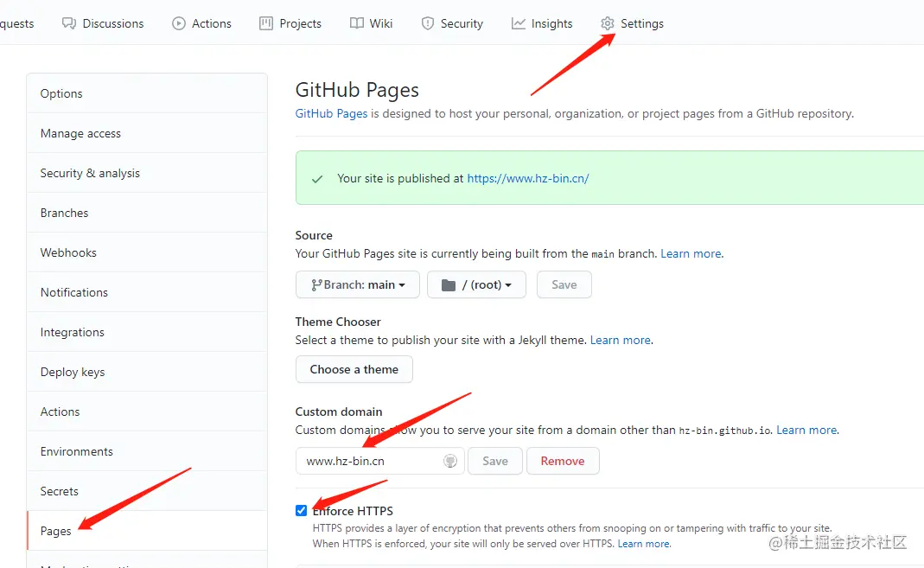Expand the / (root) folder dropdown

(476, 284)
